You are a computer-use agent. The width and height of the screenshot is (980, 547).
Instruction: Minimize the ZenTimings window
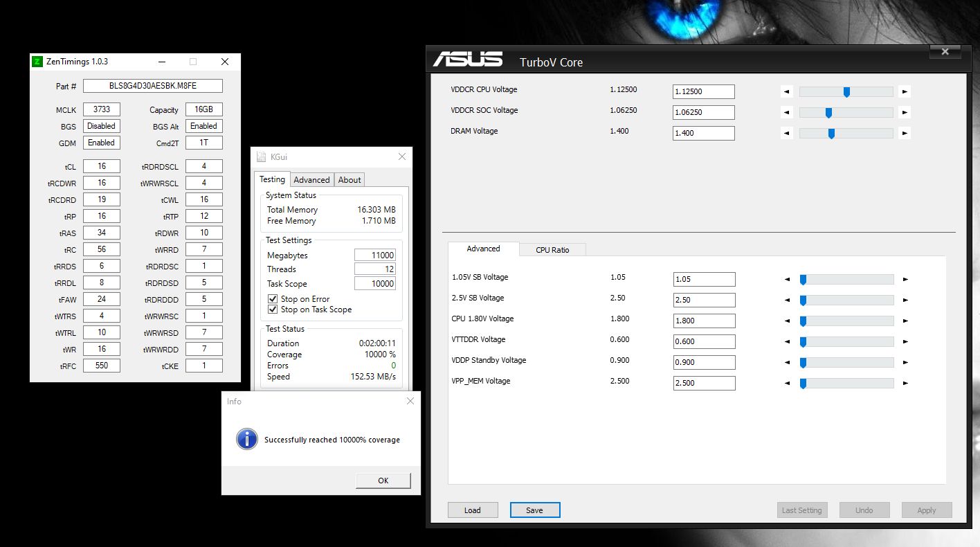tap(161, 62)
